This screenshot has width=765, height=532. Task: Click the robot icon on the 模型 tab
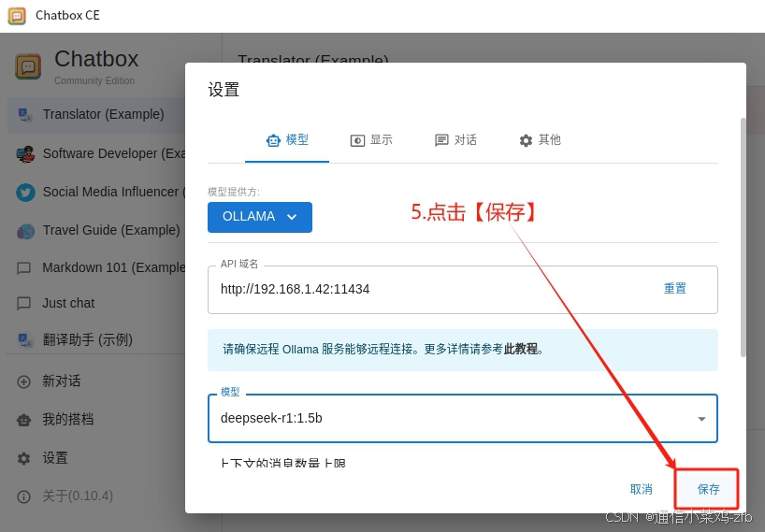point(273,140)
